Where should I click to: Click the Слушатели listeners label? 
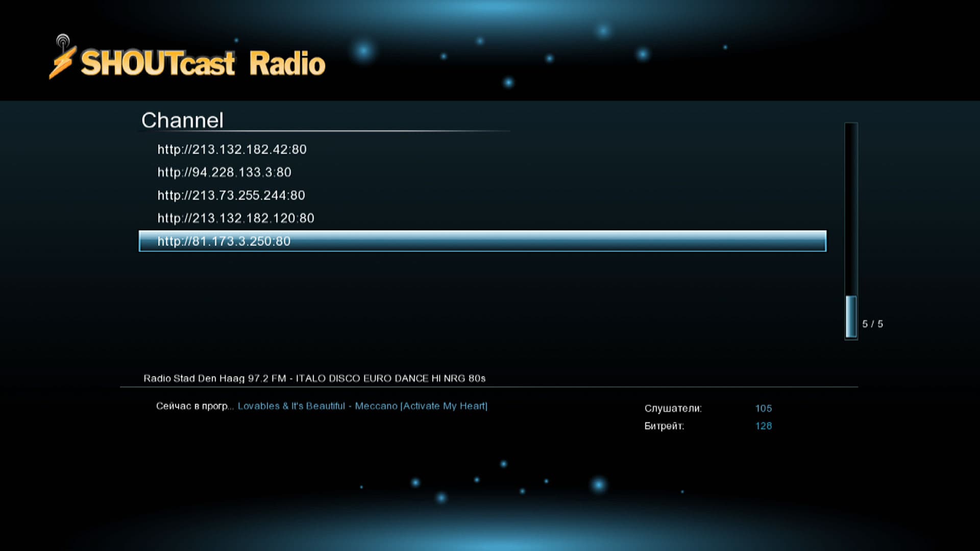pos(673,409)
